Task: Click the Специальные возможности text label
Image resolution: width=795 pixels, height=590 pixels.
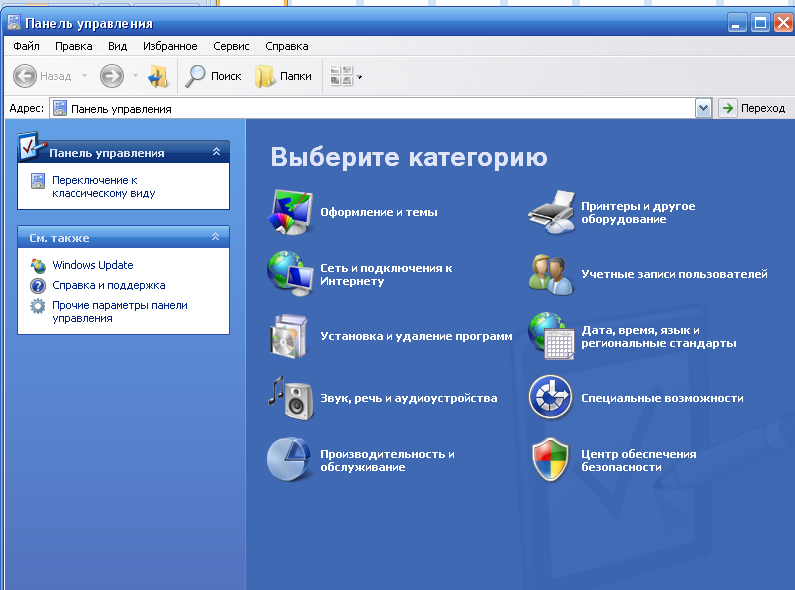Action: point(662,398)
